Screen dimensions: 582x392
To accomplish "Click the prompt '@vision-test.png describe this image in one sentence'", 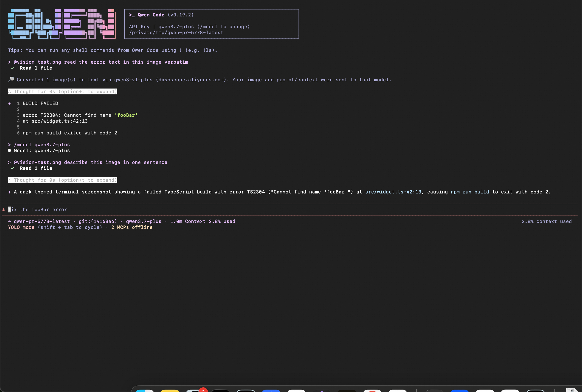I will click(90, 162).
